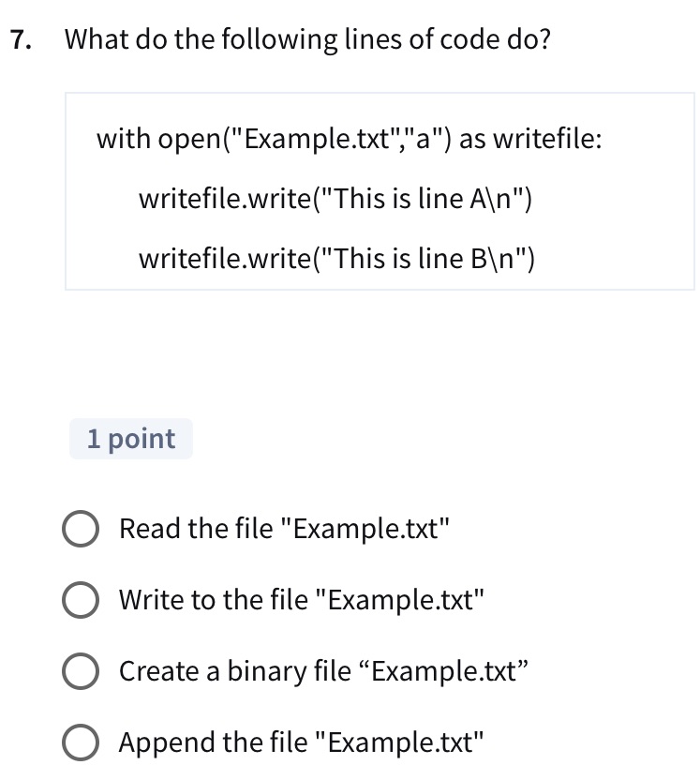Click the writefile.write line B statement
This screenshot has width=700, height=780.
point(336,258)
